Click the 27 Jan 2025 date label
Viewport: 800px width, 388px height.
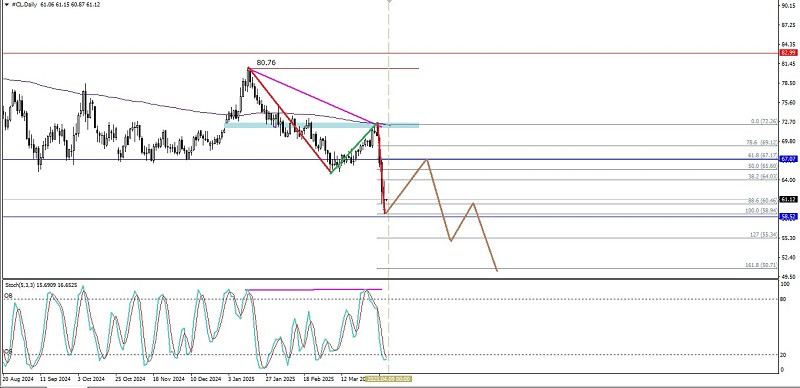pyautogui.click(x=281, y=379)
